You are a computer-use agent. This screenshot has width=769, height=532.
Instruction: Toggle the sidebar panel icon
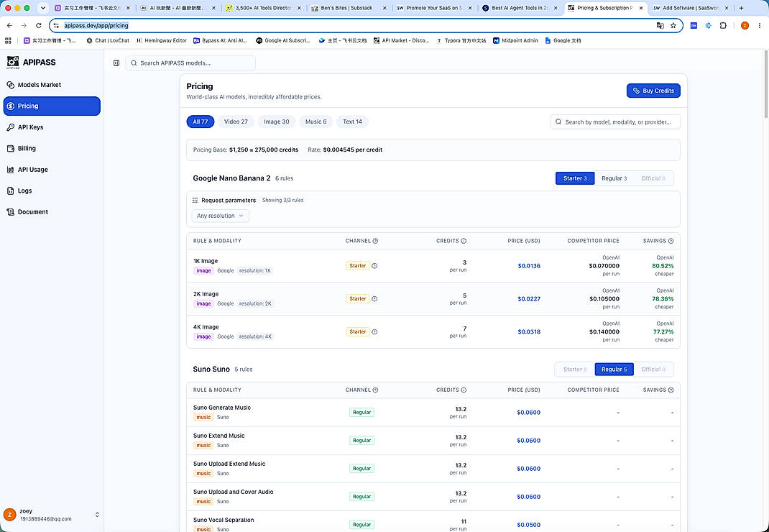point(116,63)
